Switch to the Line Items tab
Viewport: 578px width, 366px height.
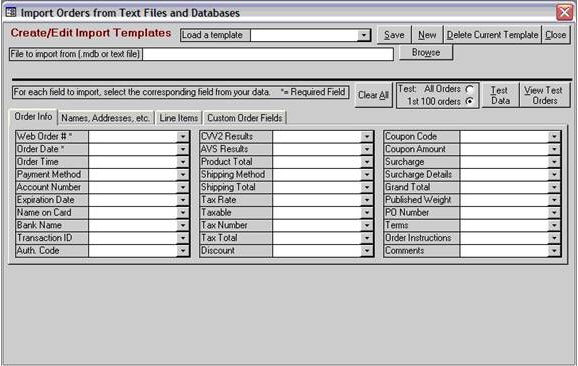click(x=179, y=118)
